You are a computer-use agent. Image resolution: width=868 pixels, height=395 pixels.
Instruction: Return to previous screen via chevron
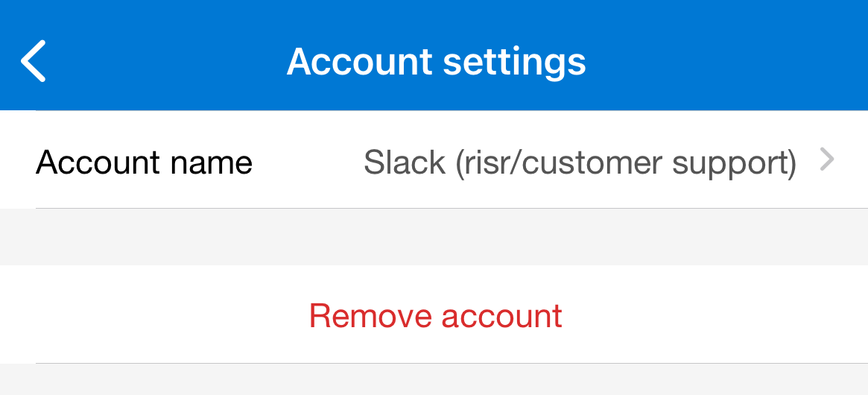[x=34, y=60]
